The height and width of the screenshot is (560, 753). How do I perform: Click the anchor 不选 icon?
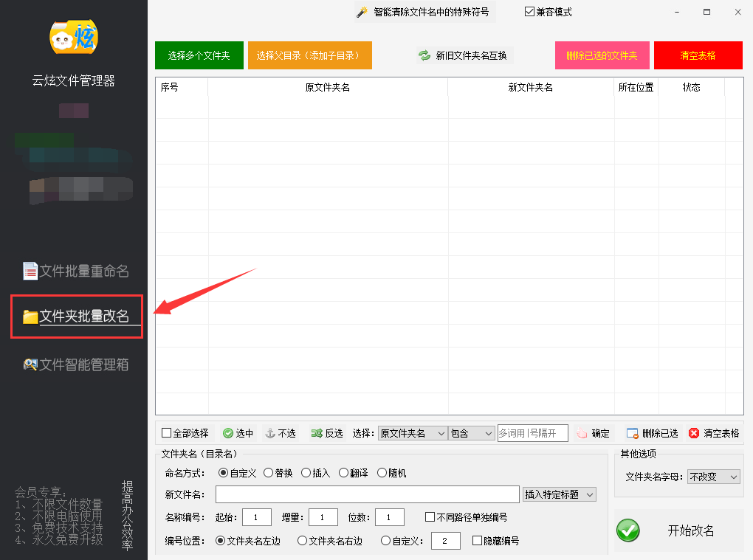(x=270, y=433)
